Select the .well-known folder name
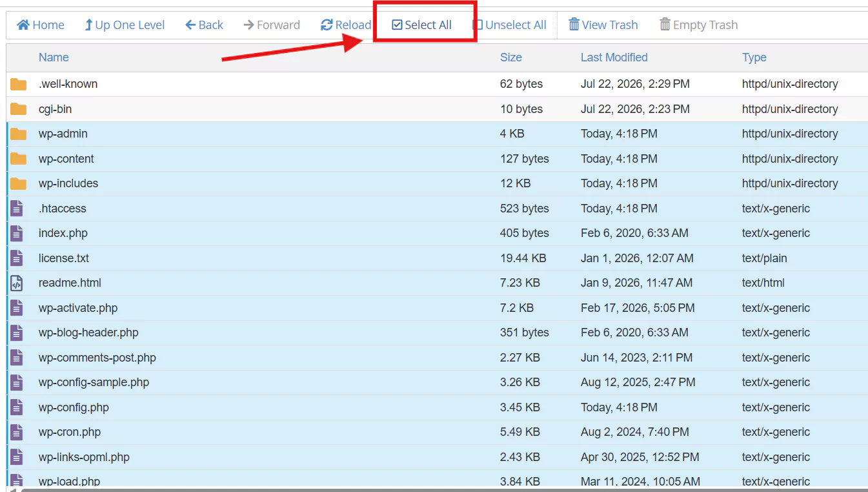This screenshot has height=492, width=868. click(68, 84)
